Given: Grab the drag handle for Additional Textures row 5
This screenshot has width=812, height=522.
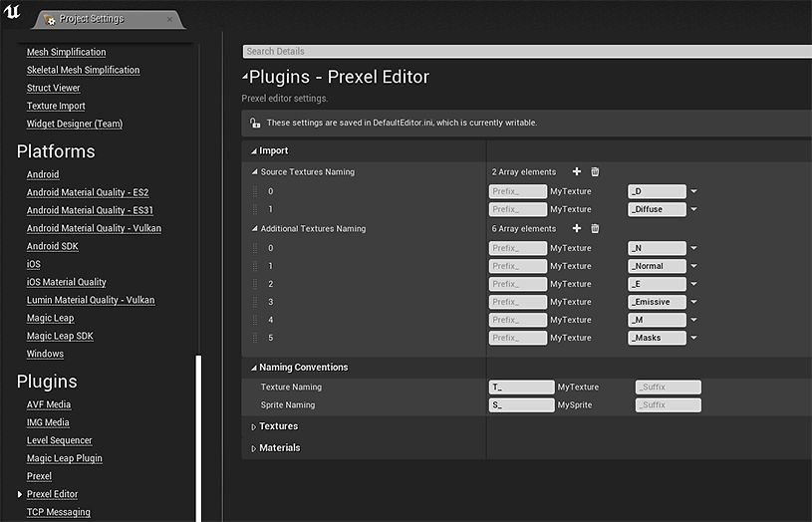Looking at the screenshot, I should (x=255, y=338).
